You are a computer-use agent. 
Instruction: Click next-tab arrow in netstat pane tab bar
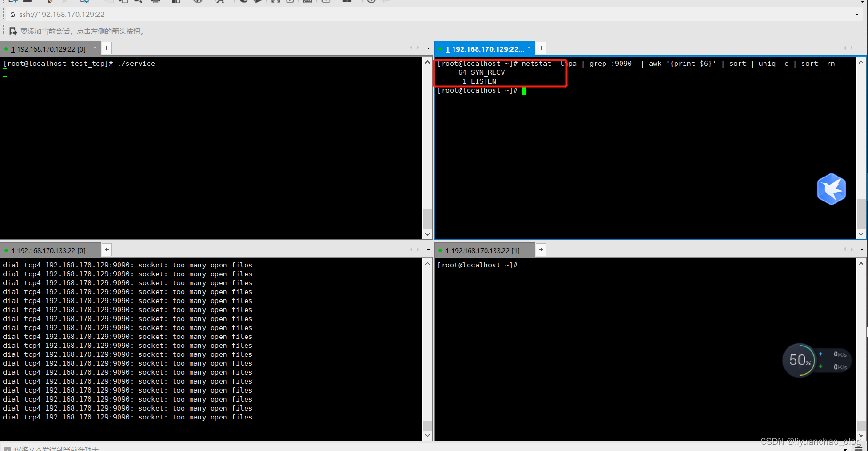click(852, 48)
